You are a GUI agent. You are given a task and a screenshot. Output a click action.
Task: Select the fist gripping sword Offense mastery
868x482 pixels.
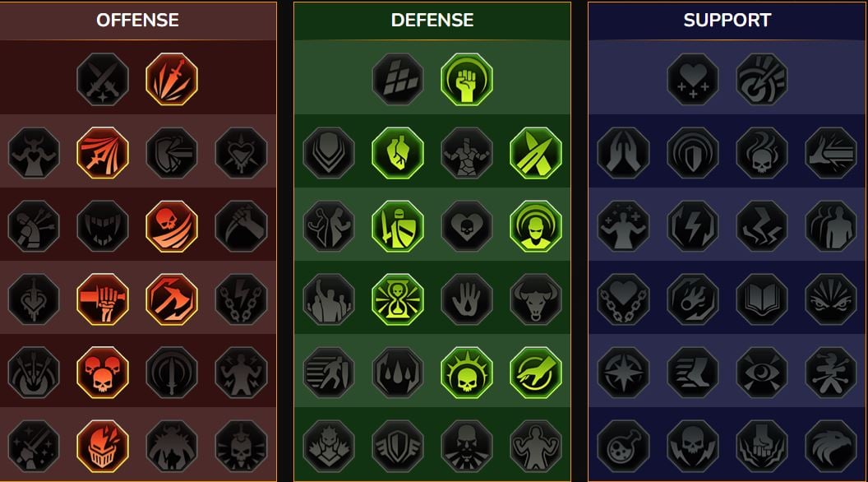103,299
